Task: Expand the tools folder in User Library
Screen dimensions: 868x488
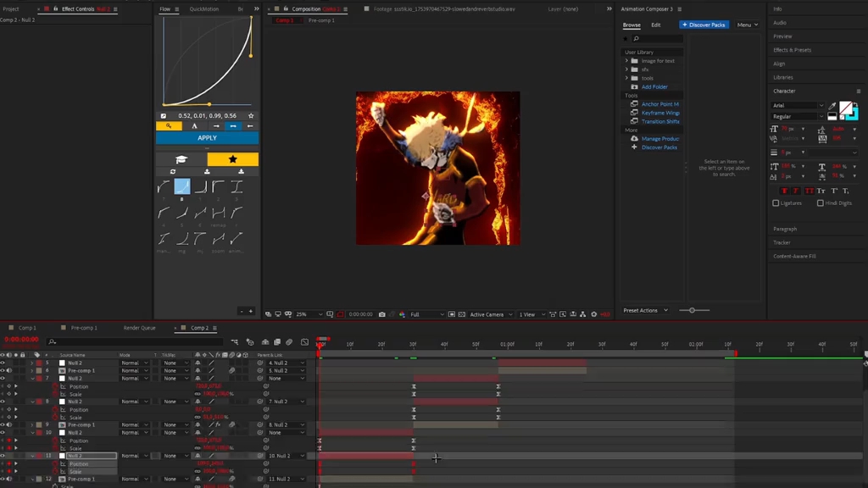Action: (626, 78)
